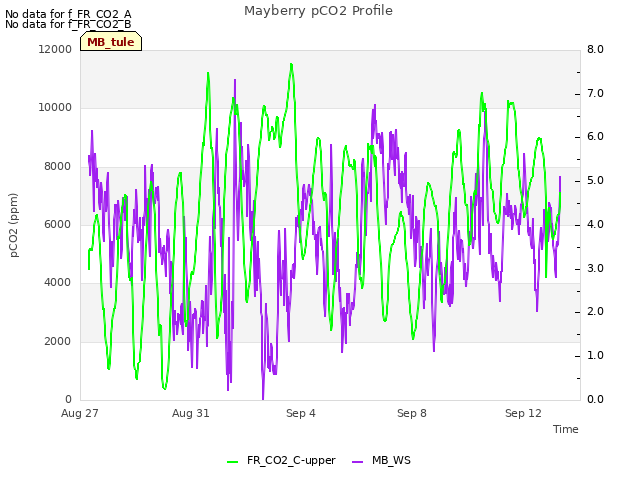Image resolution: width=640 pixels, height=480 pixels.
Task: Select the FR_CO2_C-upper legend label
Action: click(x=291, y=460)
